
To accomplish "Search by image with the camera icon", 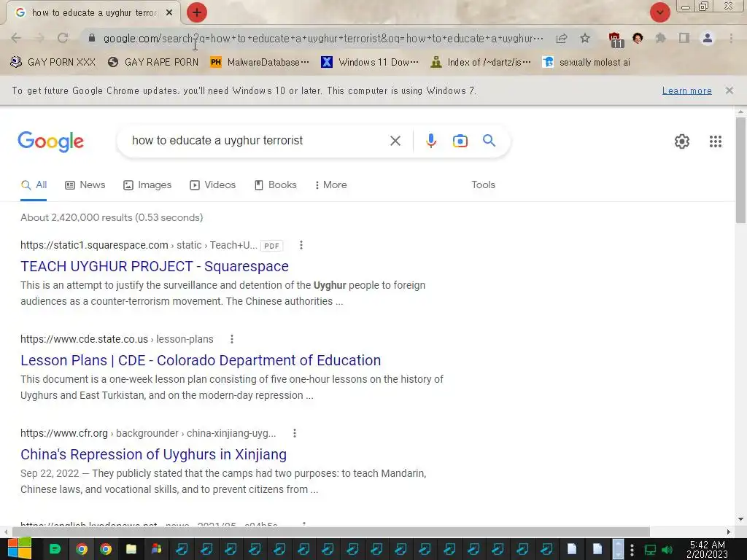I will click(460, 141).
